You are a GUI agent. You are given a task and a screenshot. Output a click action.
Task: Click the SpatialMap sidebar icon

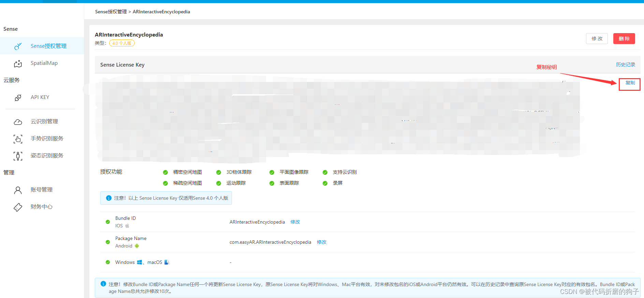[18, 63]
